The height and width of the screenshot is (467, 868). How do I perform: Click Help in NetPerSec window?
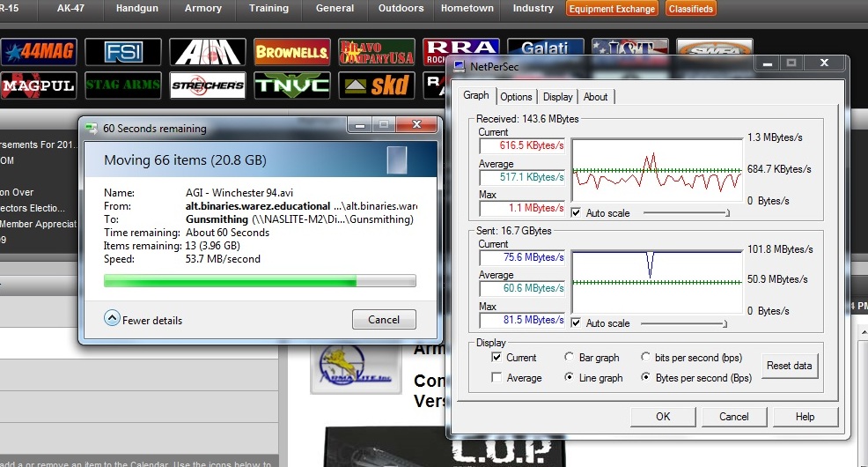(x=805, y=417)
